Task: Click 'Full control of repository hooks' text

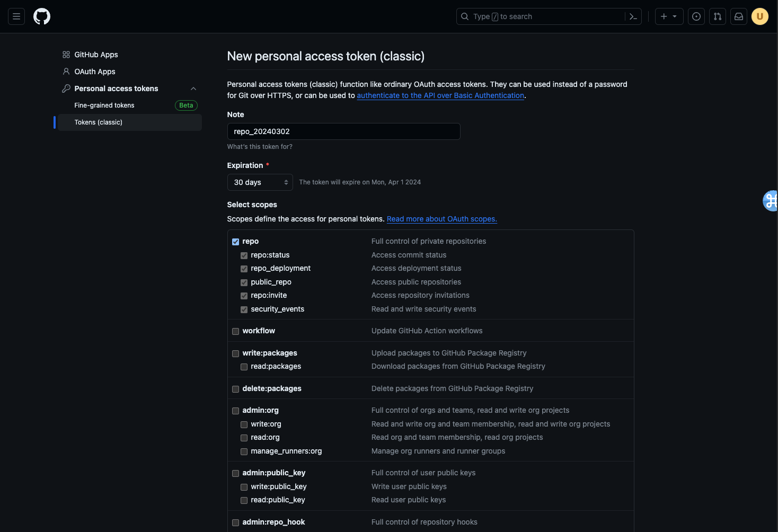Action: 425,522
